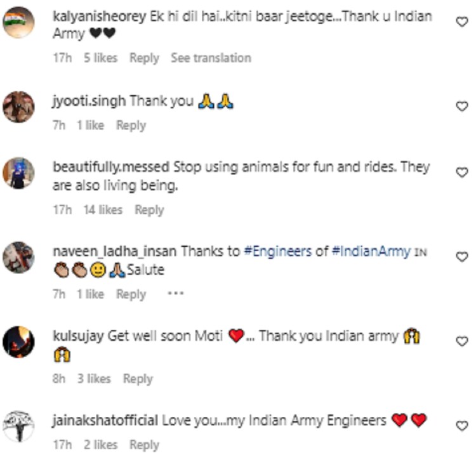Open the #IndianArmy hashtag
This screenshot has height=453, width=476.
point(371,251)
